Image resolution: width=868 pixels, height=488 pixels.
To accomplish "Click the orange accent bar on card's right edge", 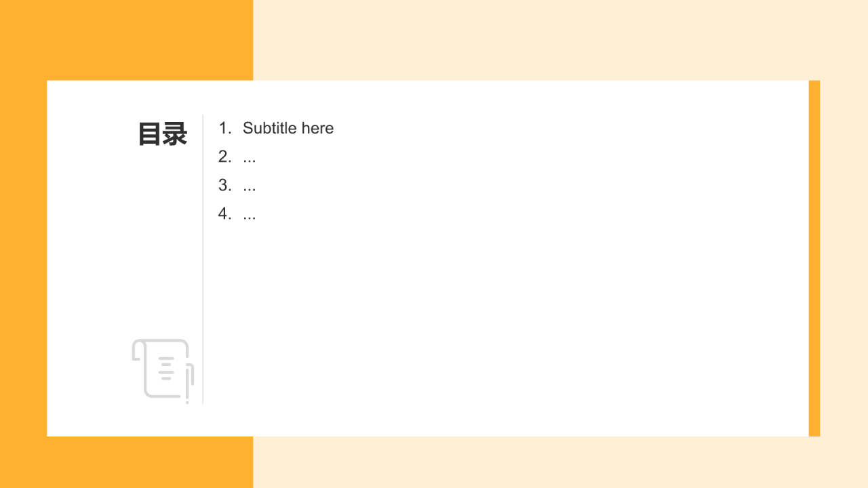I will pos(814,258).
